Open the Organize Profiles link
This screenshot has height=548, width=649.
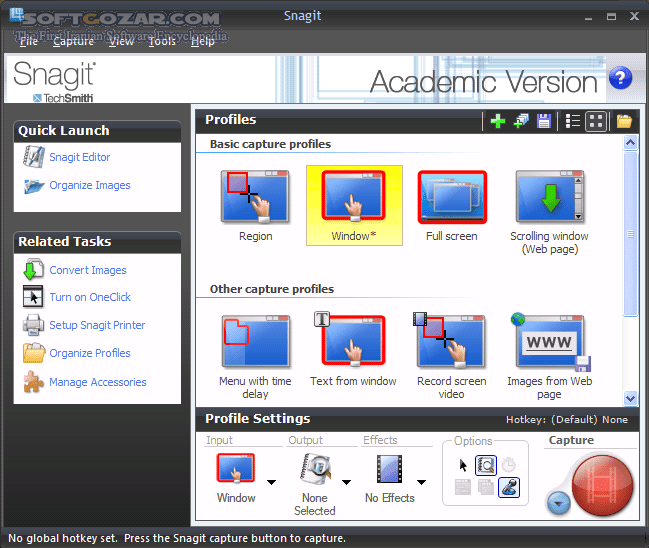[x=90, y=353]
